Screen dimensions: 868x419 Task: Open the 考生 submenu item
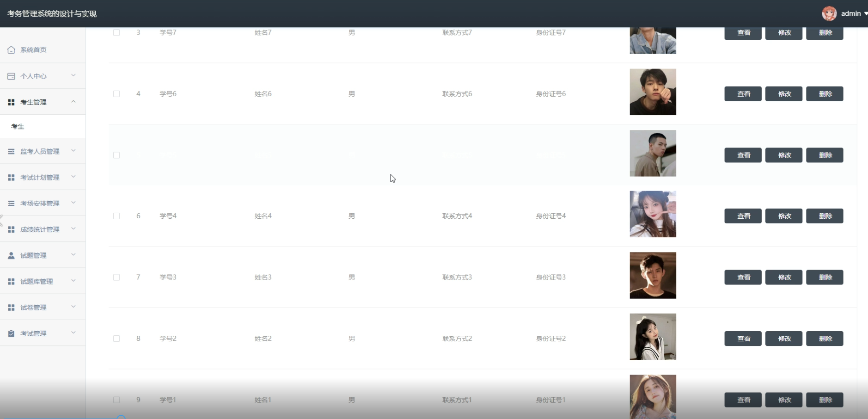(18, 126)
